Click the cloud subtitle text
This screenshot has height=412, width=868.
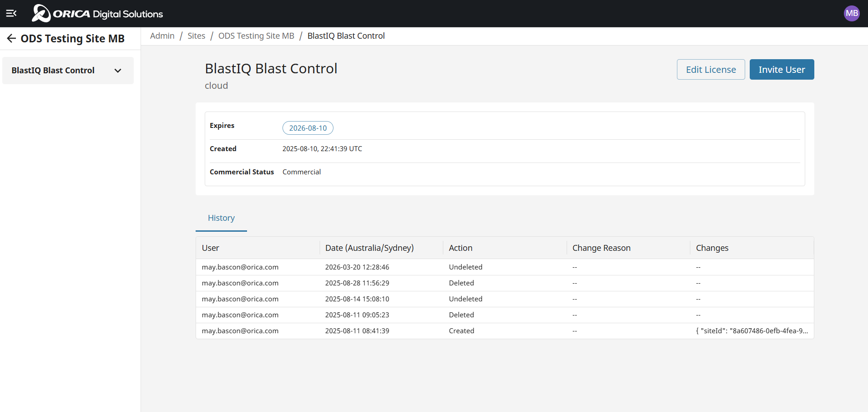[x=217, y=86]
